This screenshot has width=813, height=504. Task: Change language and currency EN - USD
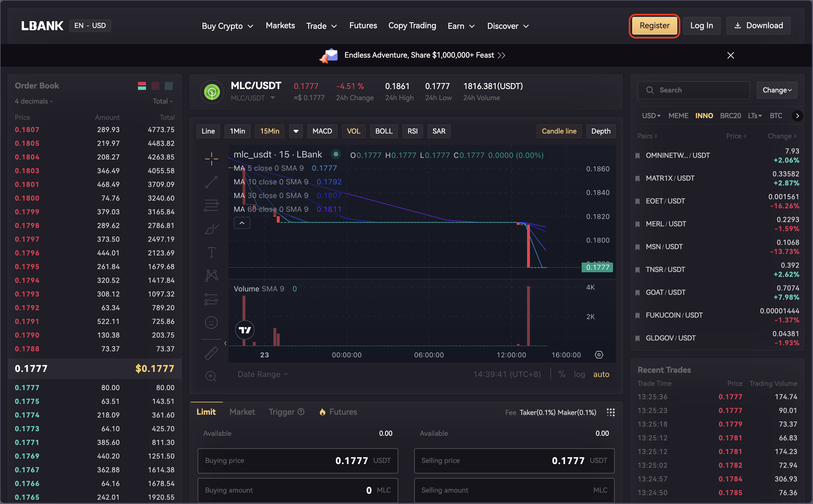90,26
